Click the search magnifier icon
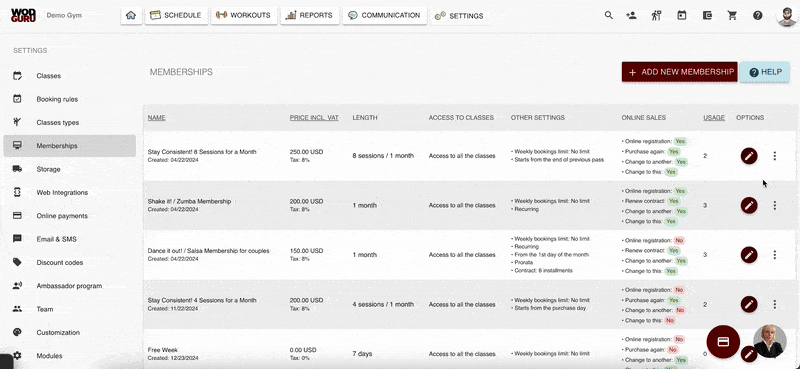 (609, 15)
